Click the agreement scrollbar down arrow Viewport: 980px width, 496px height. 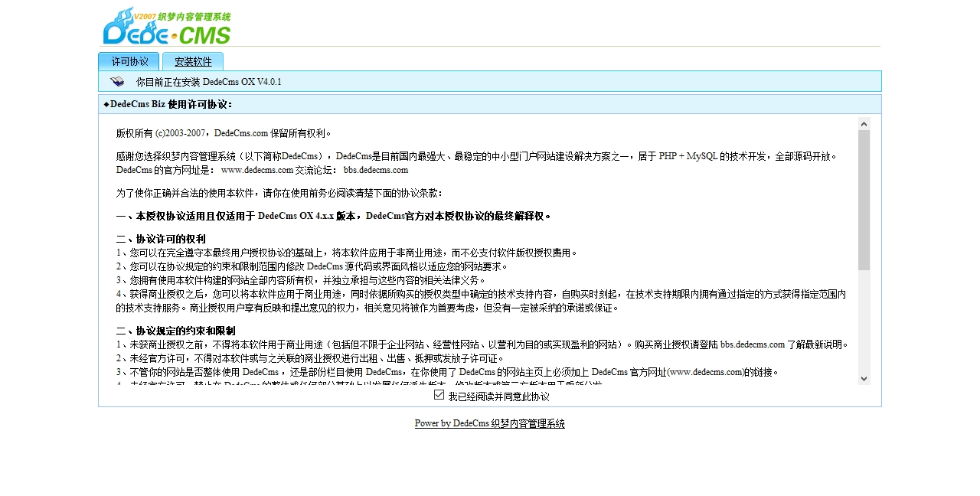864,378
